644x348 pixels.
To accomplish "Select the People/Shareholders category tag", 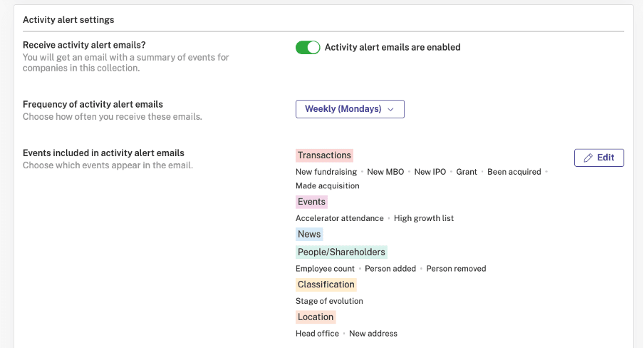I will 341,252.
